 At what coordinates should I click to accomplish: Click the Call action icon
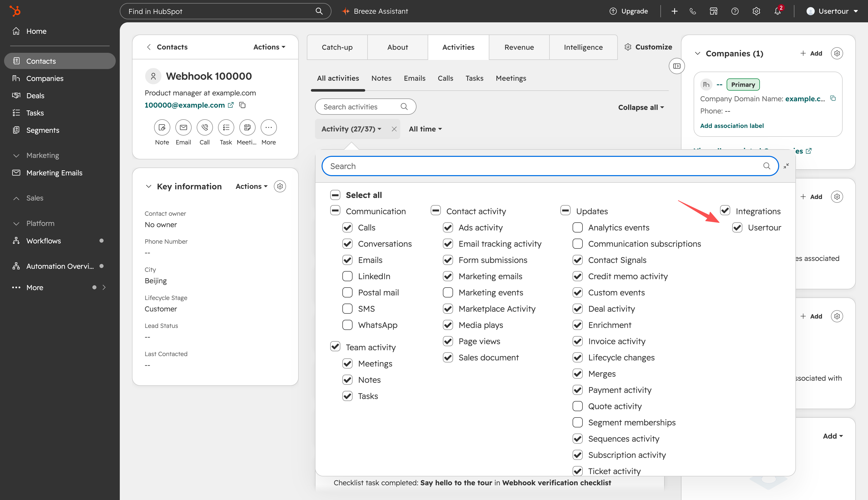pyautogui.click(x=205, y=127)
